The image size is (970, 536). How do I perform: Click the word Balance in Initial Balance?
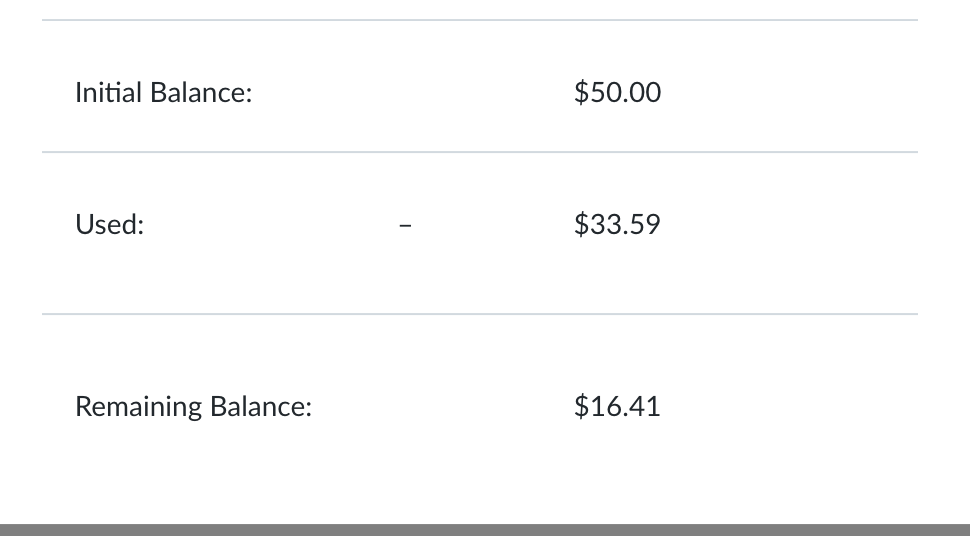click(x=201, y=93)
